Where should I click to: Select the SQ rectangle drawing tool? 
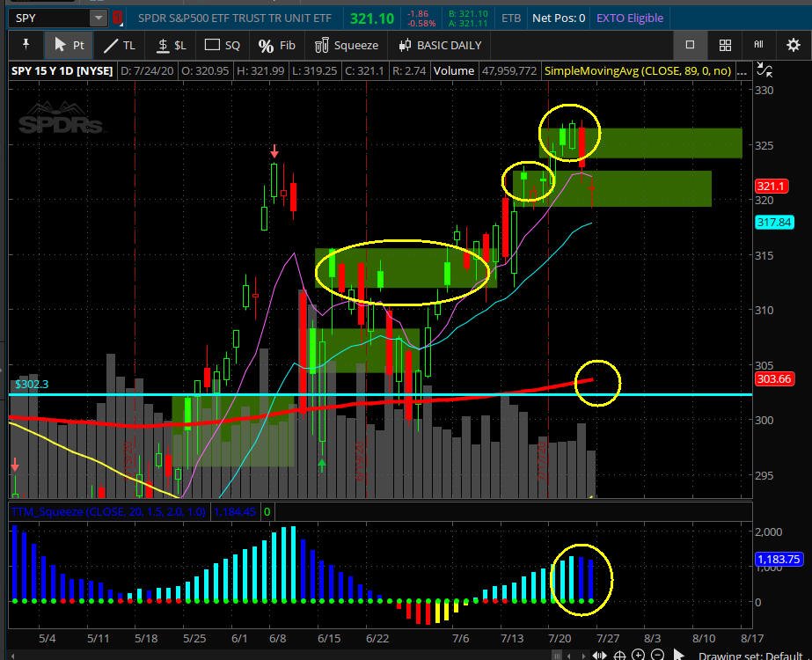222,45
